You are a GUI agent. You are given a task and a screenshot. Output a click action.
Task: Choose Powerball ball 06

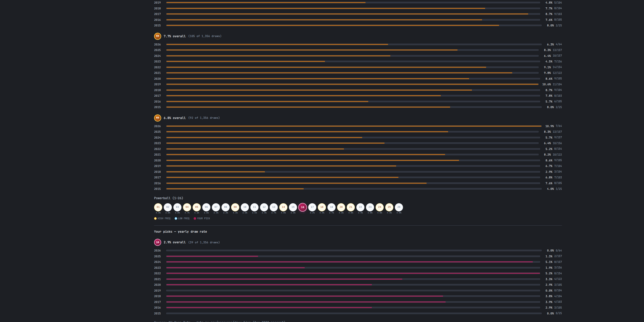pyautogui.click(x=206, y=207)
